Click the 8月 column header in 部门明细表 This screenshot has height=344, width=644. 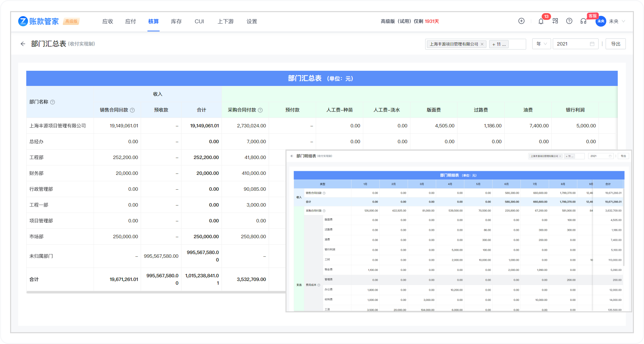[x=563, y=184]
